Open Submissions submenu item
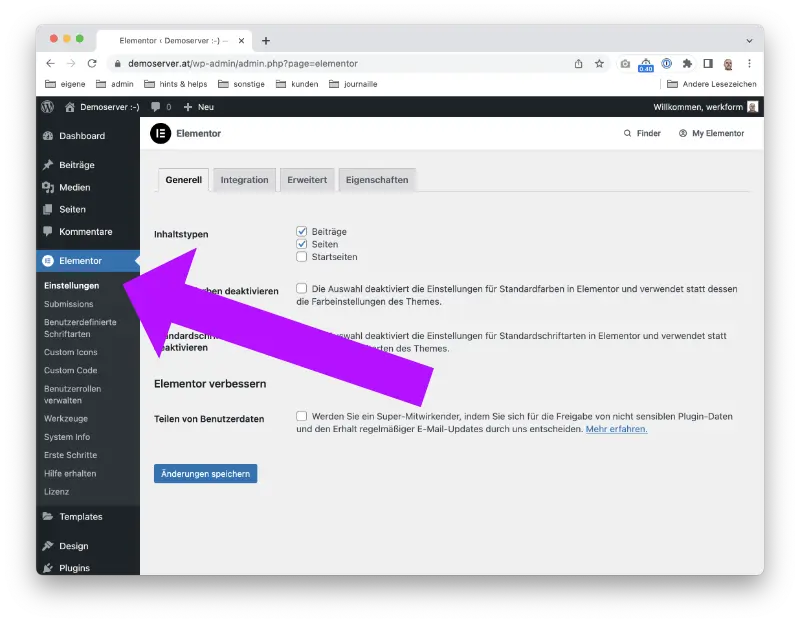The width and height of the screenshot is (800, 623). pyautogui.click(x=68, y=304)
